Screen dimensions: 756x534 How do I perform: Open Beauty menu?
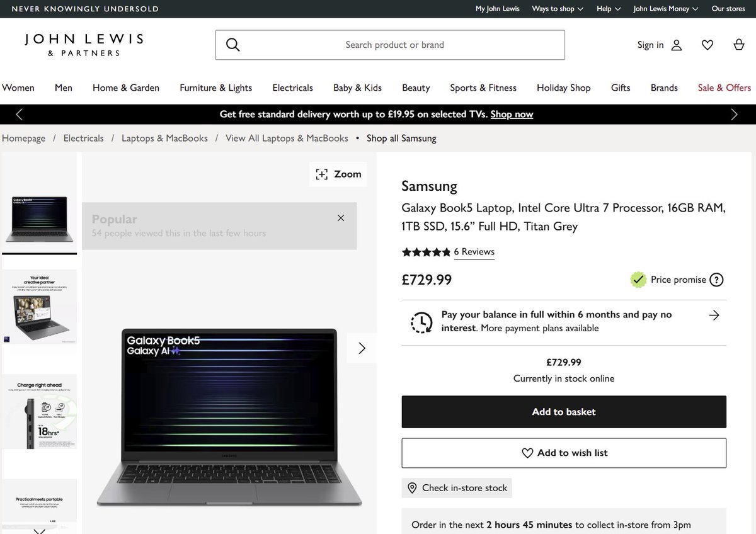416,88
